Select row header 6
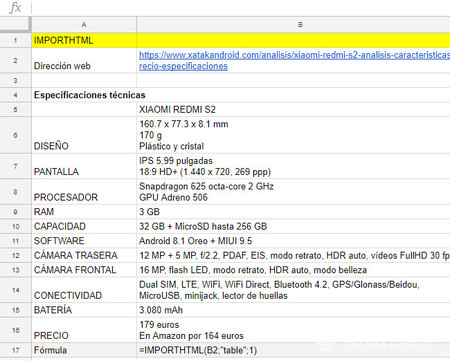This screenshot has height=361, width=450. pyautogui.click(x=15, y=135)
